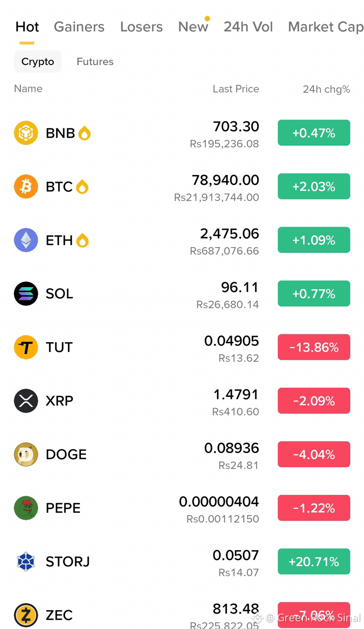The height and width of the screenshot is (629, 364).
Task: Select the STORJ token icon
Action: point(26,562)
